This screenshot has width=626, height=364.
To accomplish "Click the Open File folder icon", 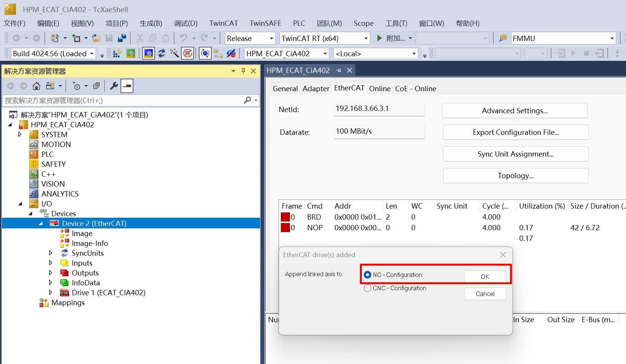I will pos(96,38).
